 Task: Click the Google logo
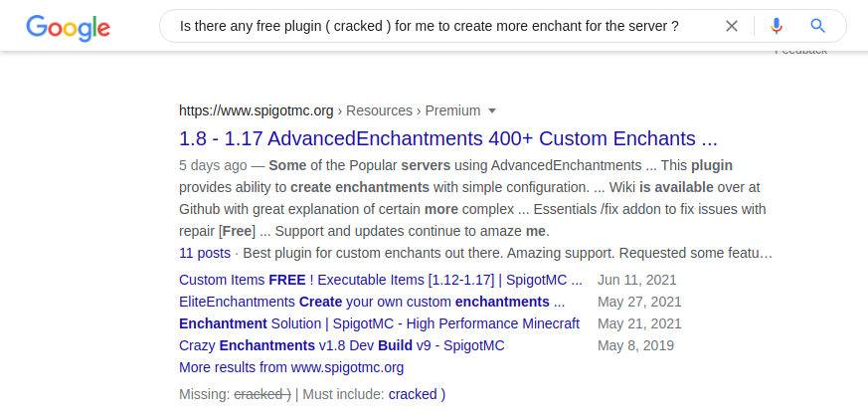coord(68,27)
